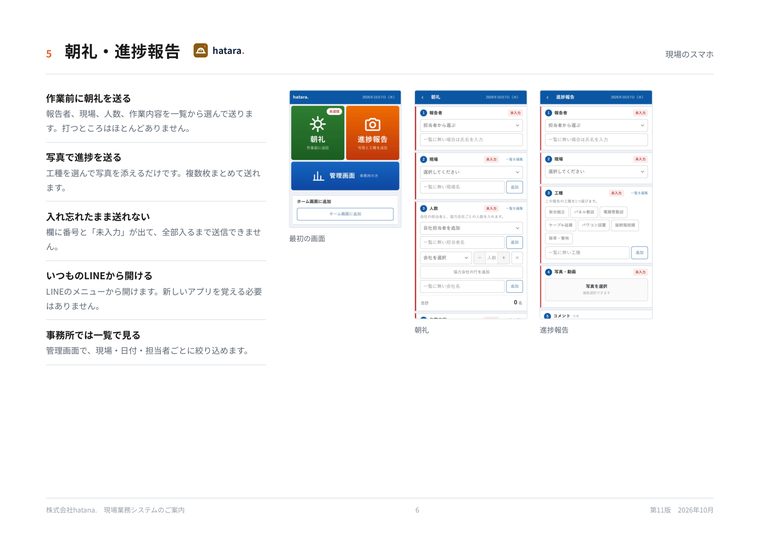
Task: Select the パネル work-type chip
Action: [x=584, y=212]
